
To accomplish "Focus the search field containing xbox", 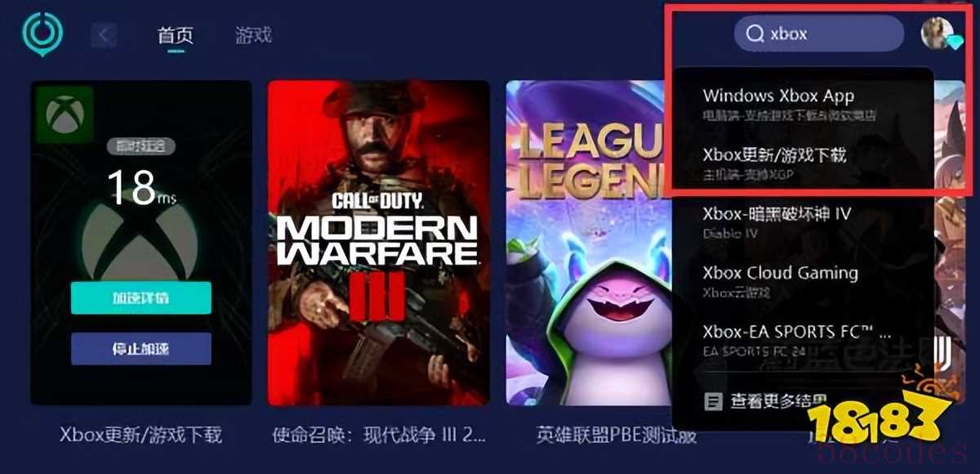I will (x=819, y=34).
